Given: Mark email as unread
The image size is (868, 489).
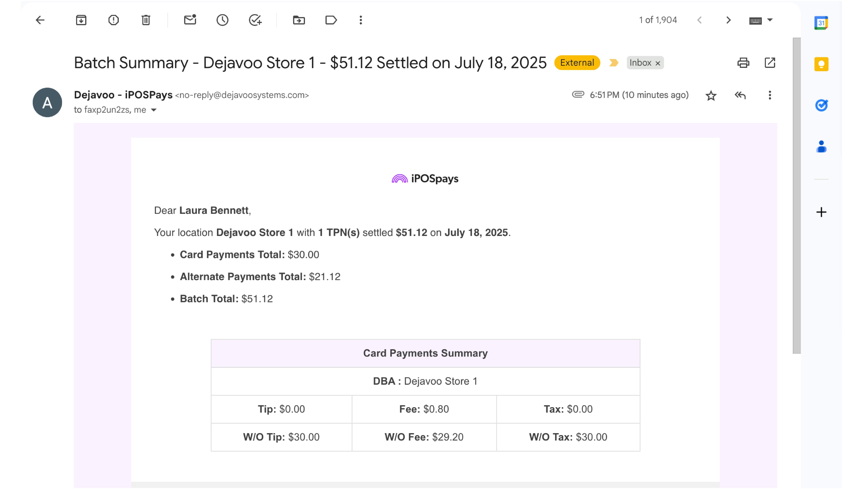Looking at the screenshot, I should tap(190, 20).
